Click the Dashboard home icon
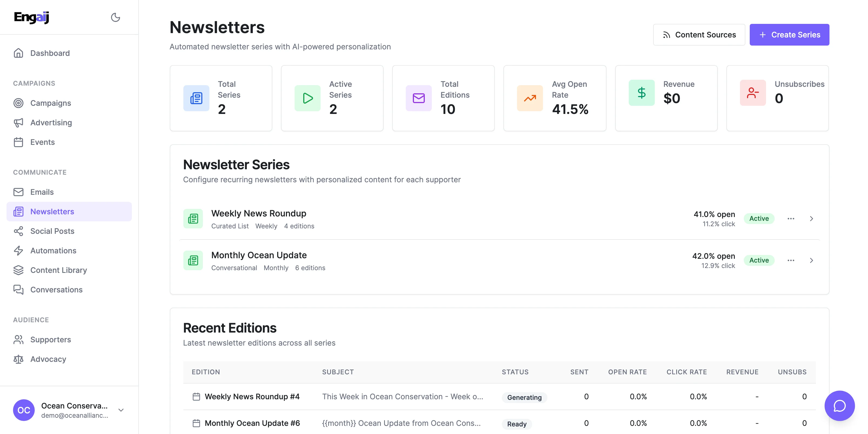The width and height of the screenshot is (868, 434). click(x=18, y=53)
